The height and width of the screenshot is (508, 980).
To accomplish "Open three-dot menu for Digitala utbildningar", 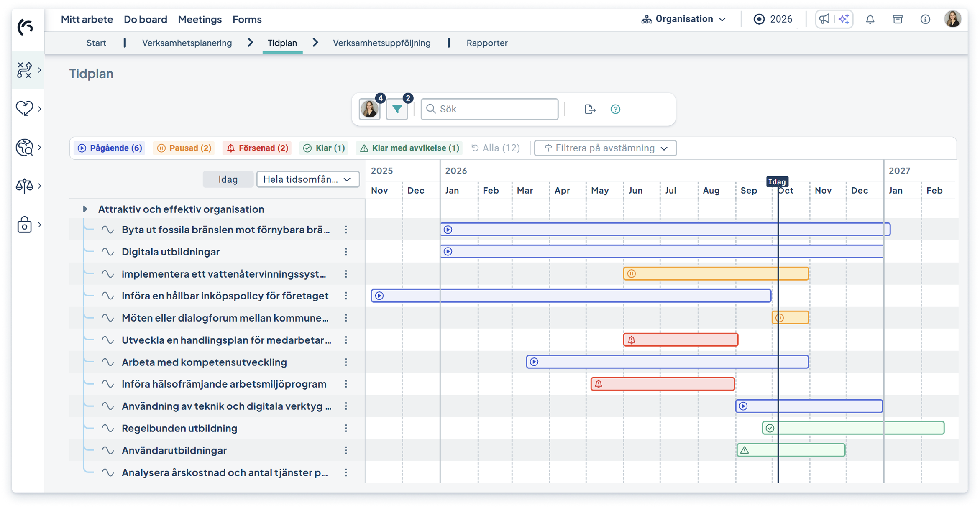I will [346, 252].
